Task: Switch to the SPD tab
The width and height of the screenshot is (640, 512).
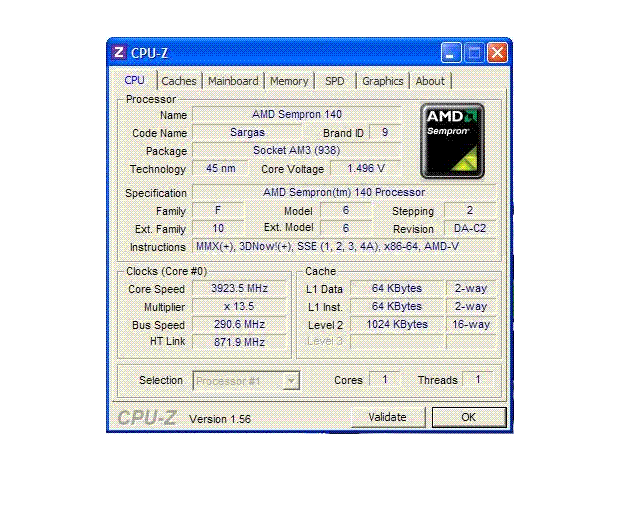Action: [335, 81]
